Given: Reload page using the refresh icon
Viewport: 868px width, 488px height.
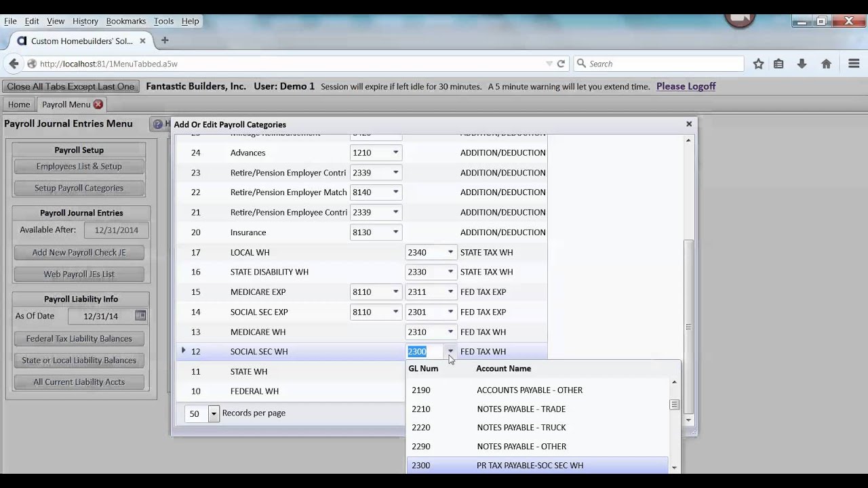Looking at the screenshot, I should click(x=561, y=64).
